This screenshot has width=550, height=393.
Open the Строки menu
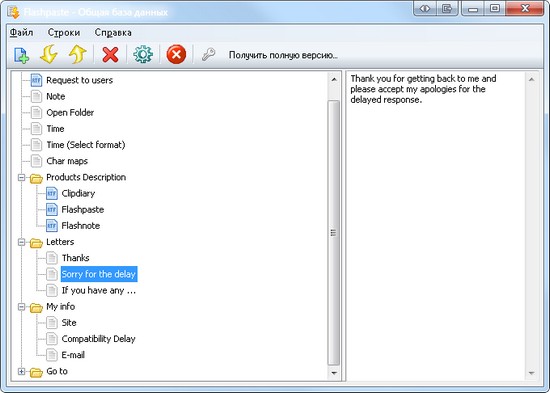(64, 33)
